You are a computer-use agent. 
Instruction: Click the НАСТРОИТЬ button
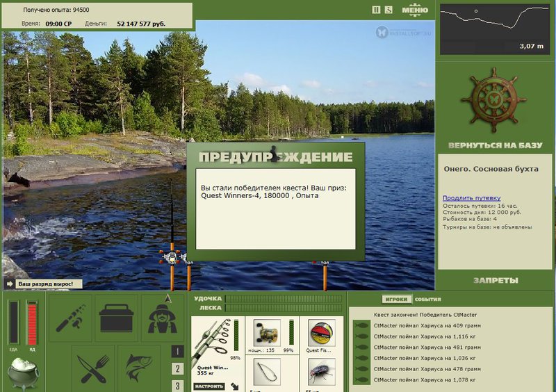point(209,386)
